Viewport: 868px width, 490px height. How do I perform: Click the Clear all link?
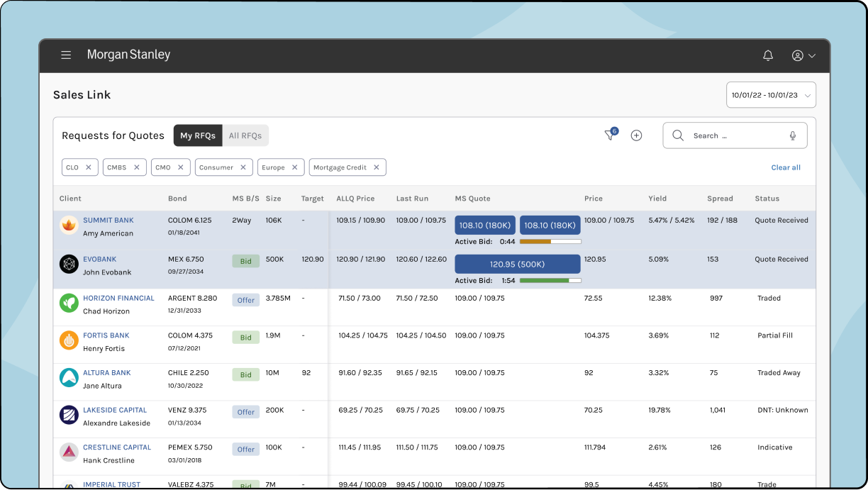(x=786, y=167)
